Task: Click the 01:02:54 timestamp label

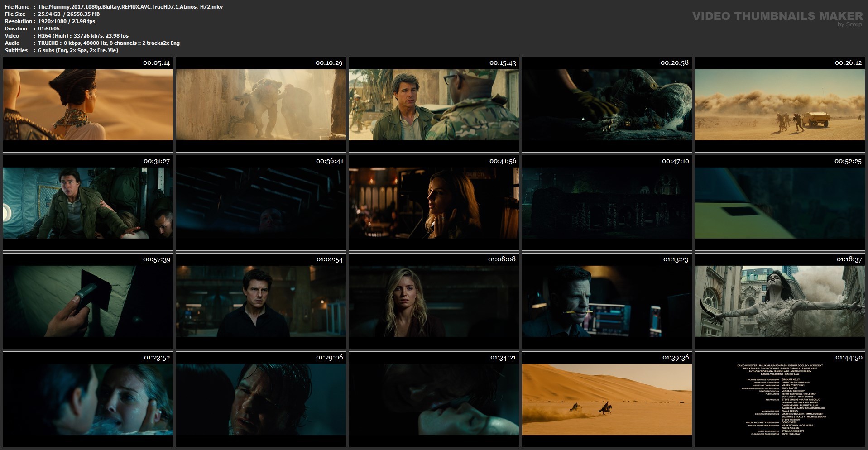Action: (330, 259)
